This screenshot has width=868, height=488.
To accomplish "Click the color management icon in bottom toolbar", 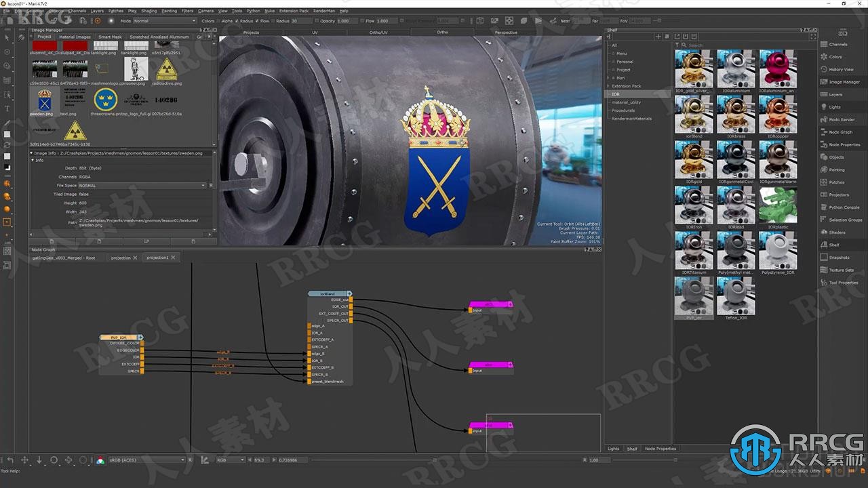I will pyautogui.click(x=100, y=460).
